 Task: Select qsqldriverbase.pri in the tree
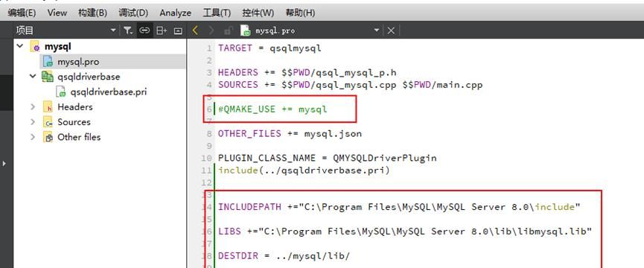coord(109,92)
